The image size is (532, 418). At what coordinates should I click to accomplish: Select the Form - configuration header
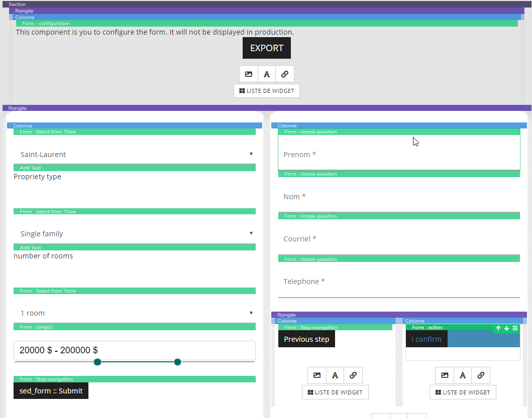tap(267, 24)
